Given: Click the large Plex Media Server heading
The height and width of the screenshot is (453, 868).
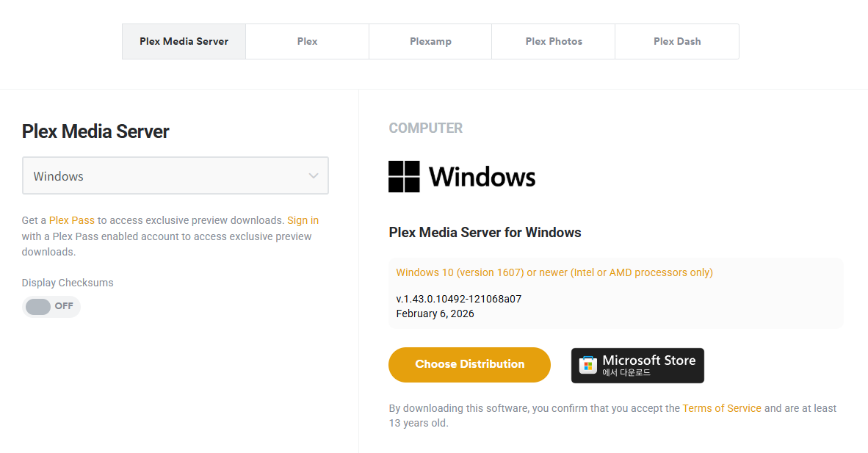Looking at the screenshot, I should [95, 132].
